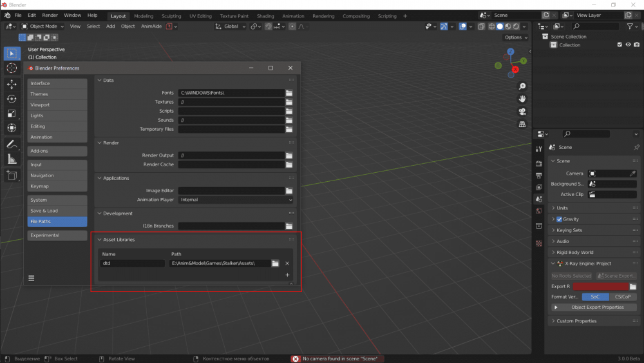Screen dimensions: 644x363
Task: Open the Render menu
Action: 50,15
